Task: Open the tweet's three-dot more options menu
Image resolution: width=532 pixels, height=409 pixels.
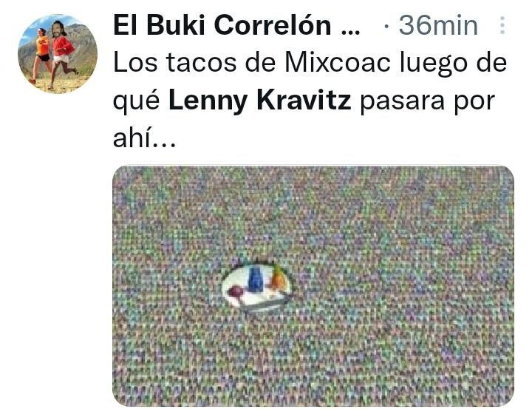Action: [502, 25]
